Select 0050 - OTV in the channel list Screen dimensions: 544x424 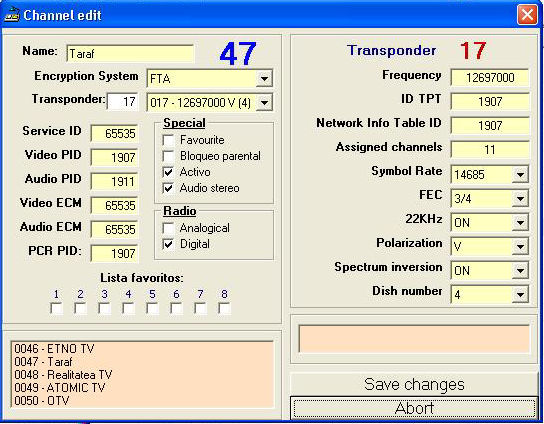(42, 401)
